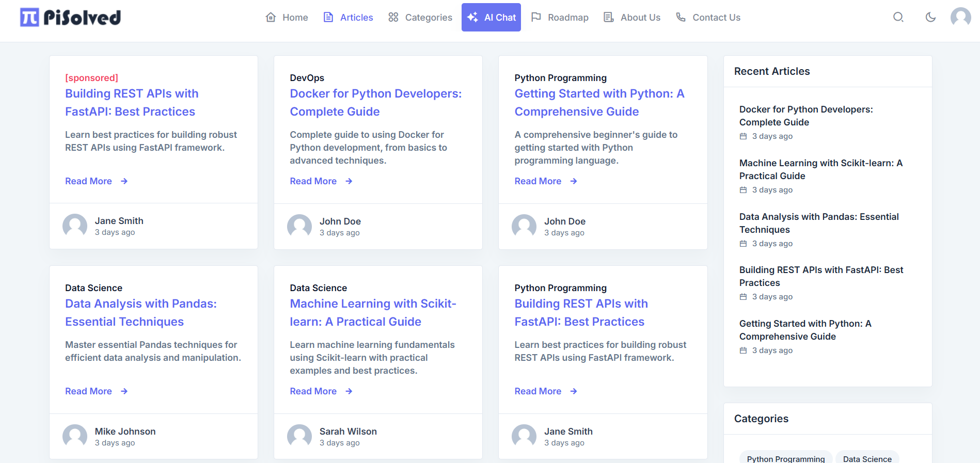Viewport: 980px width, 463px height.
Task: Read more on Machine Learning with Scikit-learn
Action: [x=313, y=391]
